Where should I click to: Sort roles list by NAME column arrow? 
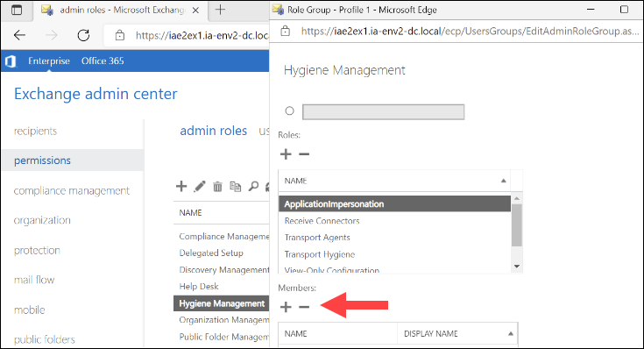coord(503,181)
